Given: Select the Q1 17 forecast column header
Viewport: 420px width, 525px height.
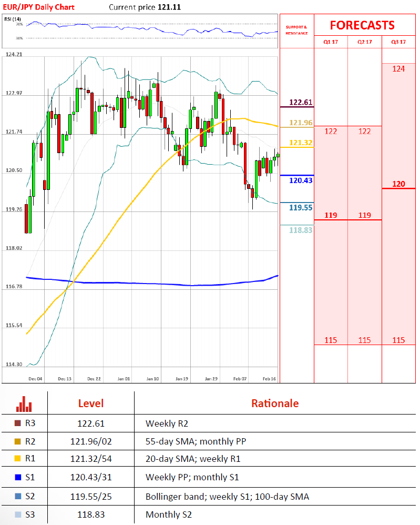Looking at the screenshot, I should (x=330, y=42).
